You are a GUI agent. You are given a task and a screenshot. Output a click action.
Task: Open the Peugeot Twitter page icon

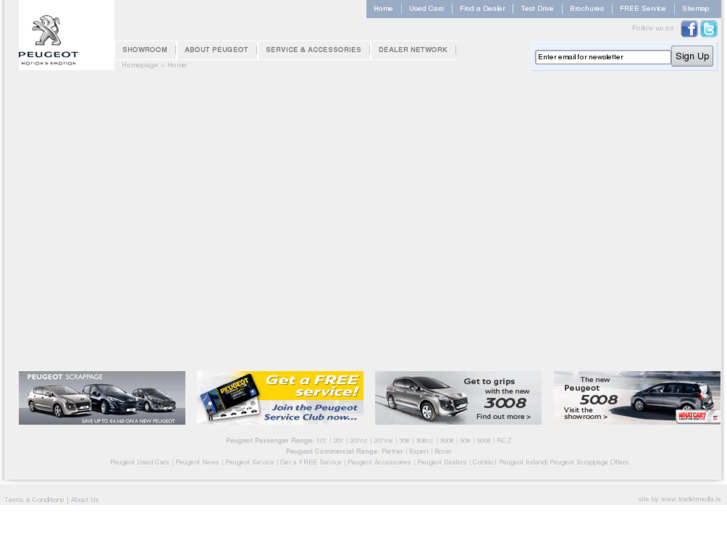[x=708, y=29]
